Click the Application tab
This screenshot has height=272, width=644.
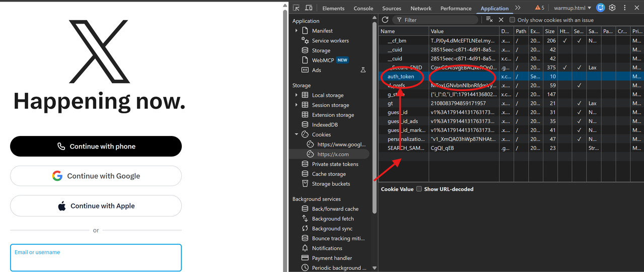tap(494, 8)
